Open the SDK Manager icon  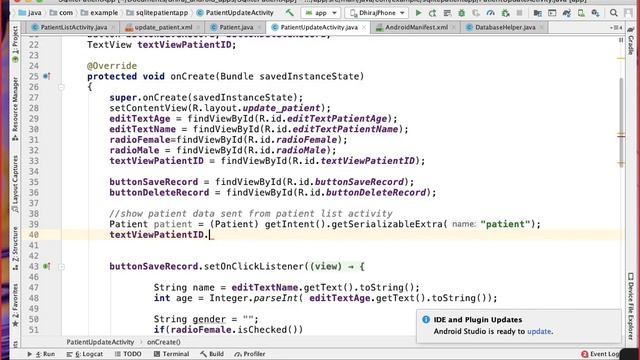click(596, 13)
